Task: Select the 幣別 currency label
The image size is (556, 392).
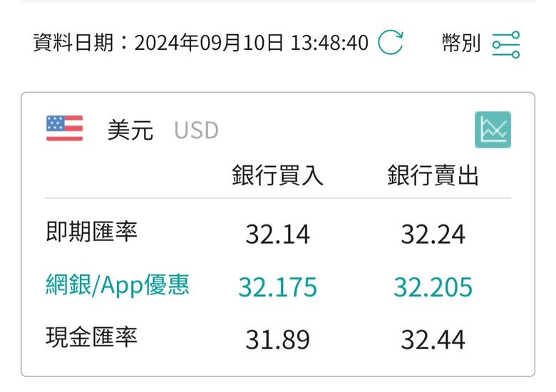Action: [461, 43]
